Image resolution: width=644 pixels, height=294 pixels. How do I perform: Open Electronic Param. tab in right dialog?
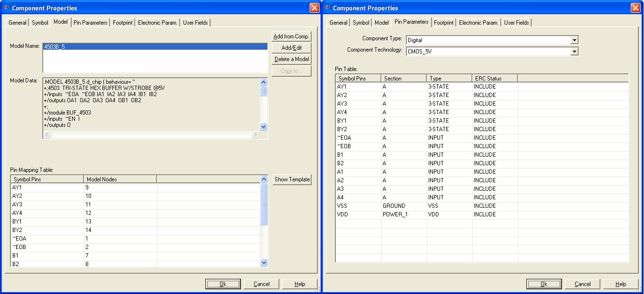pyautogui.click(x=478, y=23)
